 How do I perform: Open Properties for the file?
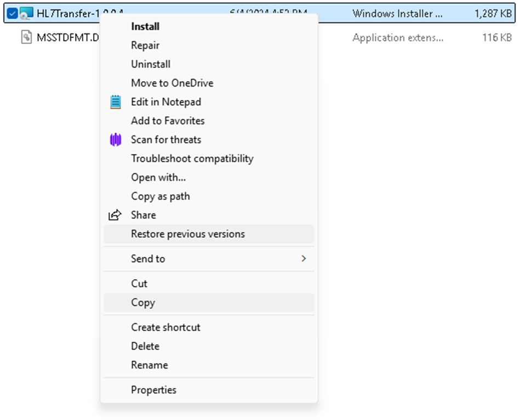[x=153, y=390]
